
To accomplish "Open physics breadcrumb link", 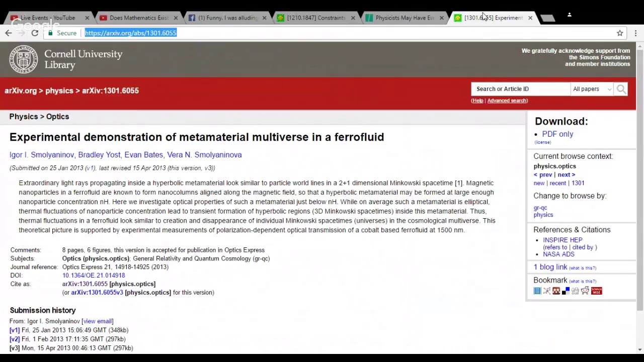I will (x=59, y=90).
